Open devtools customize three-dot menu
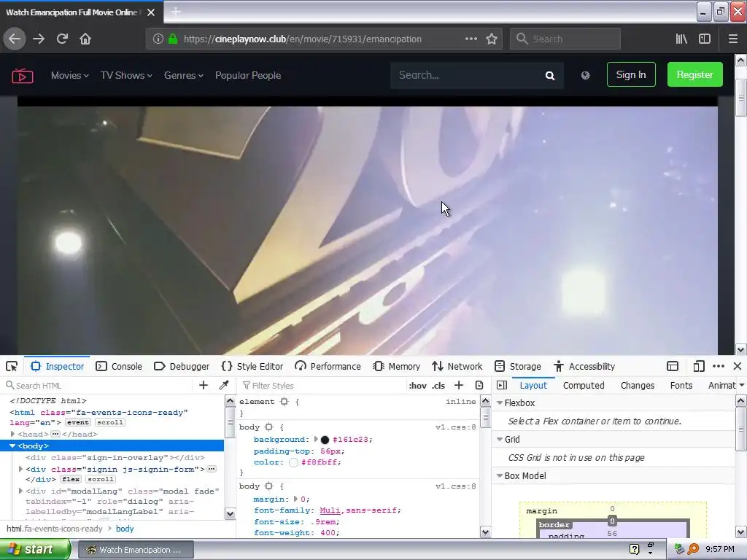The image size is (747, 560). click(719, 366)
